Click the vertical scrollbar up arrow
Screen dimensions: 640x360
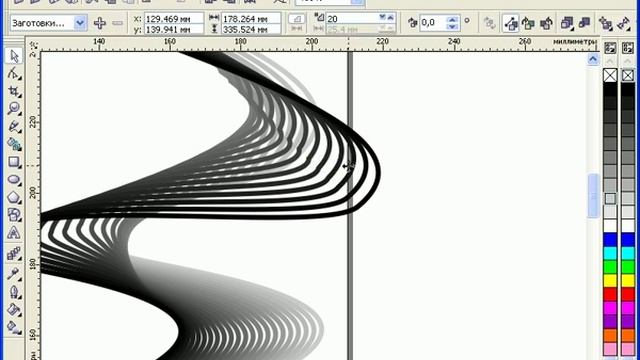(593, 59)
